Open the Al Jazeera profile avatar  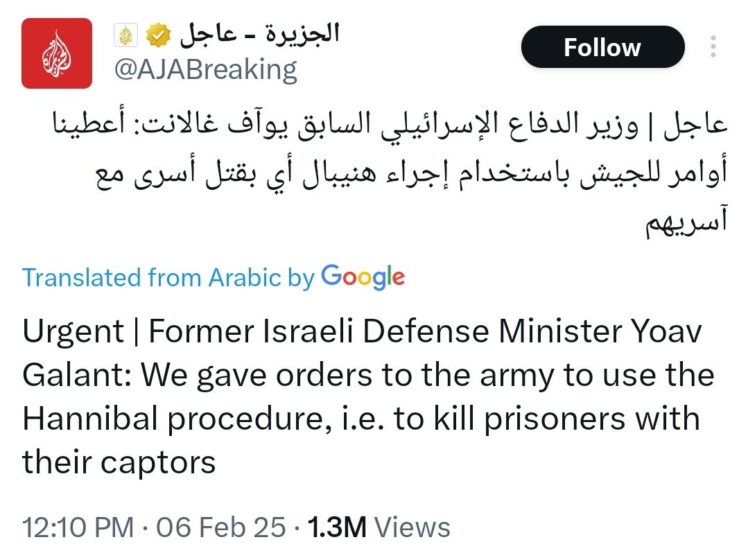(x=57, y=53)
